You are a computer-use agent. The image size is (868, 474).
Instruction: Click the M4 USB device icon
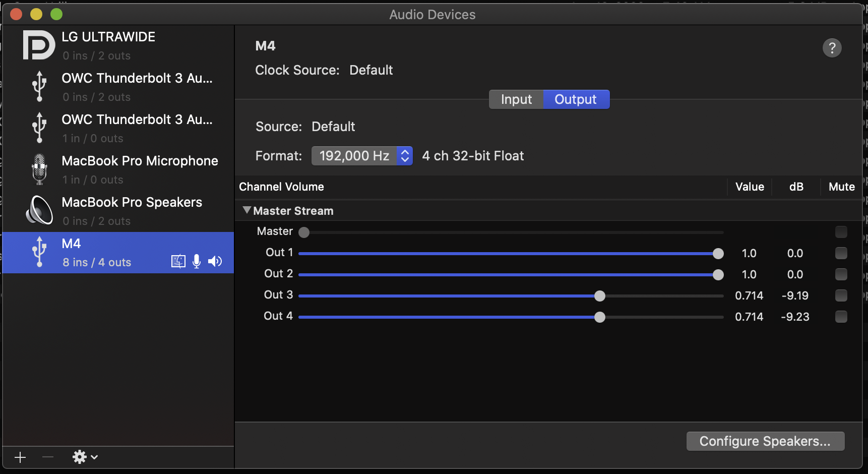[x=39, y=252]
